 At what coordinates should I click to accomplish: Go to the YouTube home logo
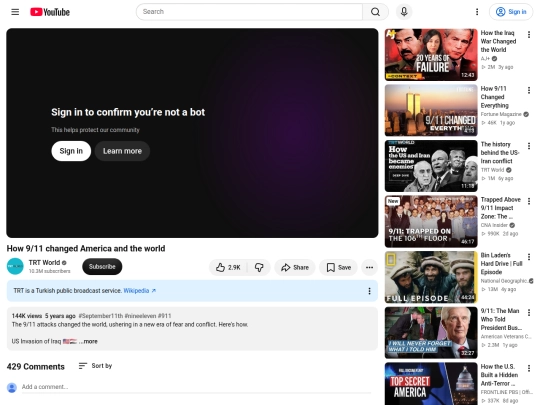point(50,12)
